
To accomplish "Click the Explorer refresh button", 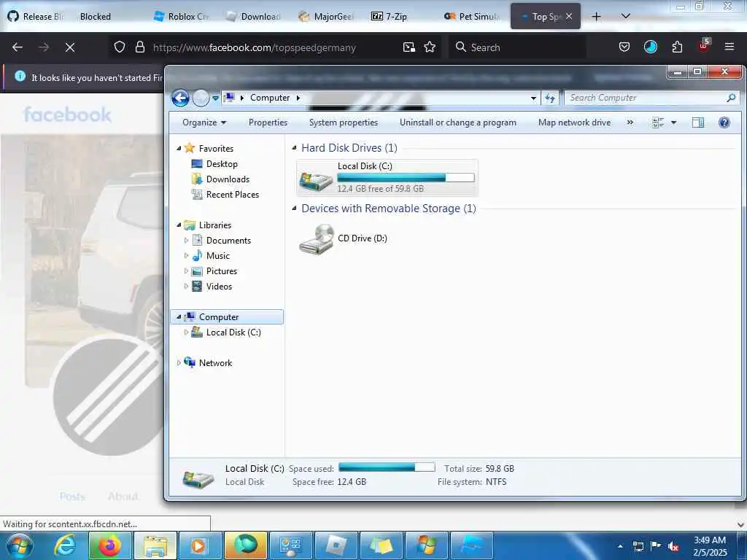I will 550,98.
